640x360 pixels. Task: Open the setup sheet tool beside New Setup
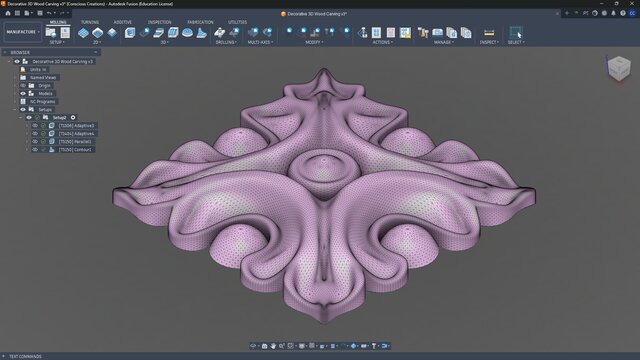(65, 32)
